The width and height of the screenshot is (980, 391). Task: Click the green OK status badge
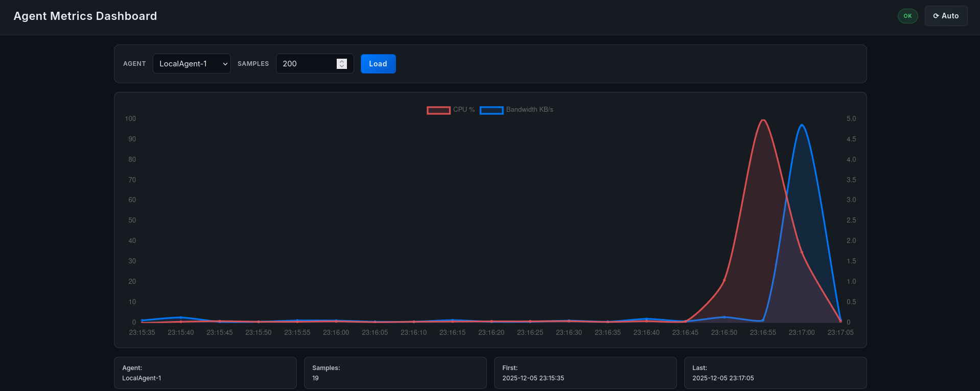point(907,16)
